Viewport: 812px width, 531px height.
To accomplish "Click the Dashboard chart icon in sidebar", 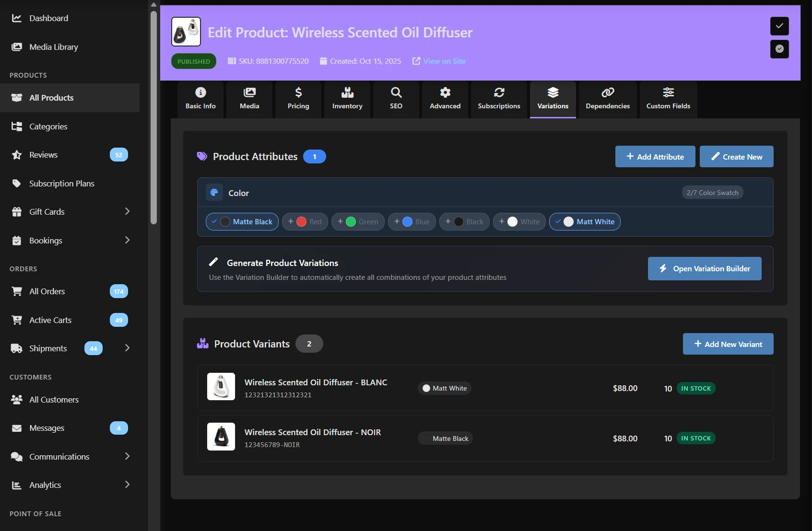I will click(17, 18).
